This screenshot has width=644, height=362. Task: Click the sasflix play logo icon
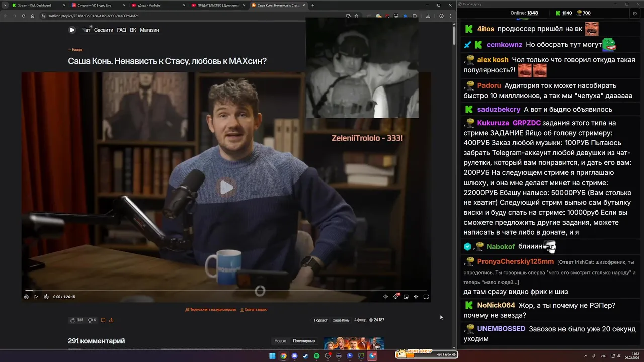pos(72,30)
